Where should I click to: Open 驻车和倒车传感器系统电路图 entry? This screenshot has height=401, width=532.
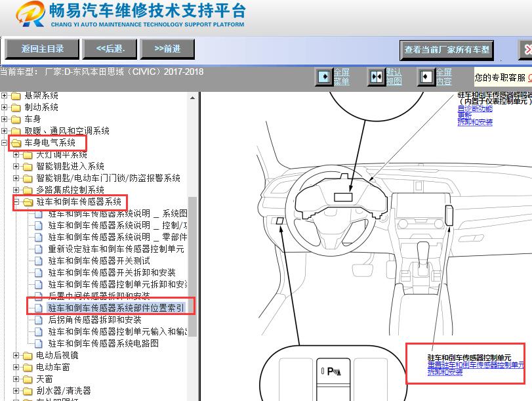click(x=103, y=344)
